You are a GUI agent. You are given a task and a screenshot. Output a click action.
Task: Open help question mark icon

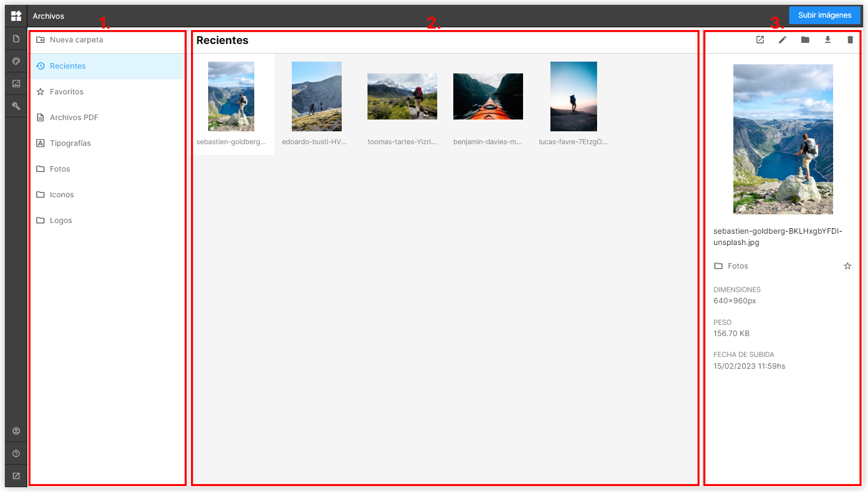pos(16,453)
